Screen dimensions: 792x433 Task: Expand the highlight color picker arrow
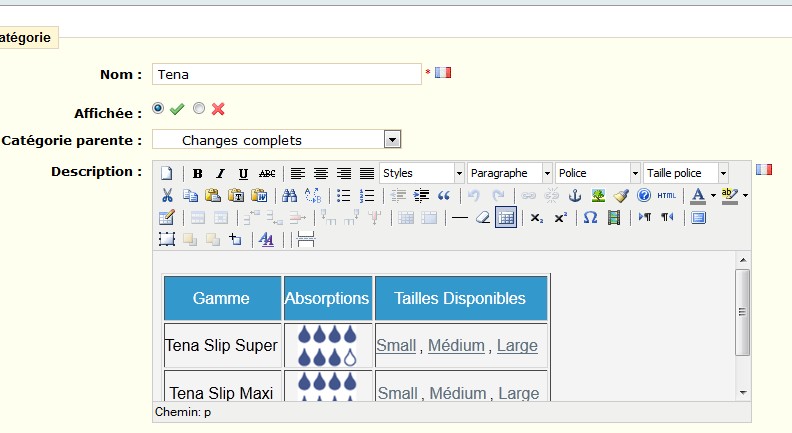coord(745,196)
